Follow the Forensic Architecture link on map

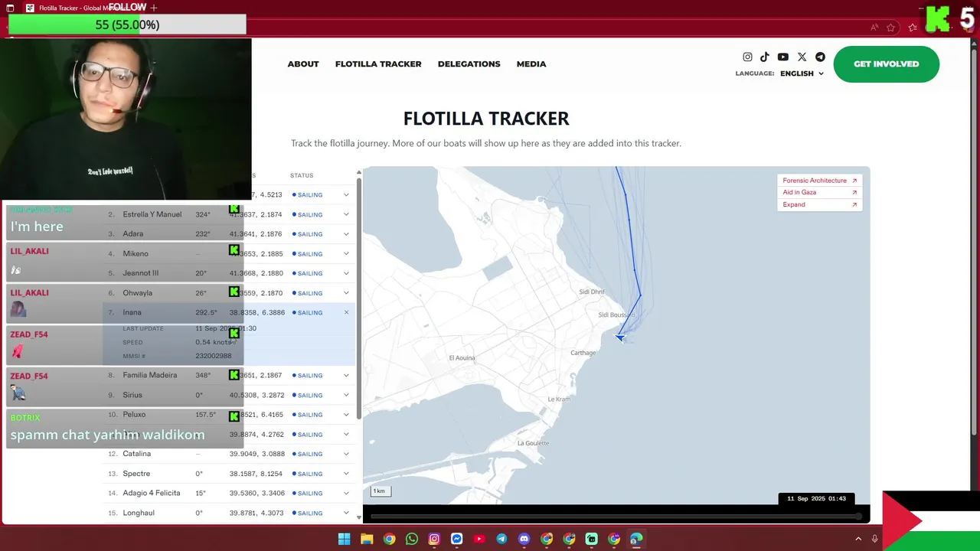click(815, 181)
